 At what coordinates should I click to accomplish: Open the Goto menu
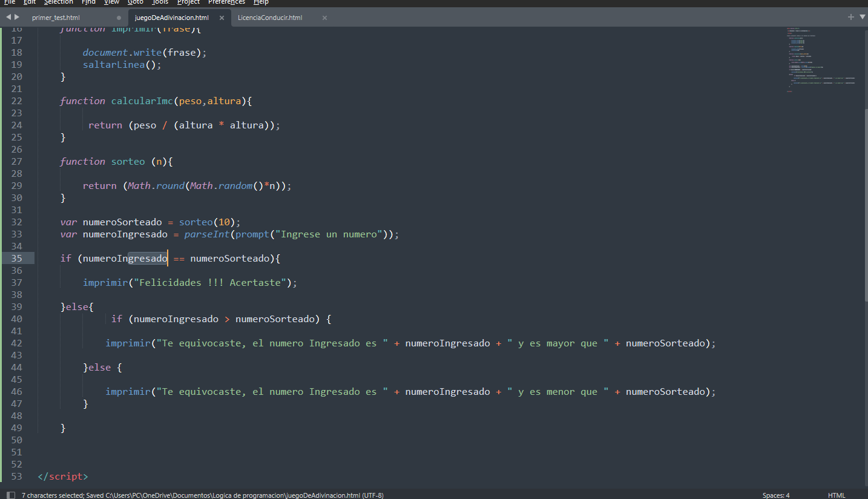135,2
